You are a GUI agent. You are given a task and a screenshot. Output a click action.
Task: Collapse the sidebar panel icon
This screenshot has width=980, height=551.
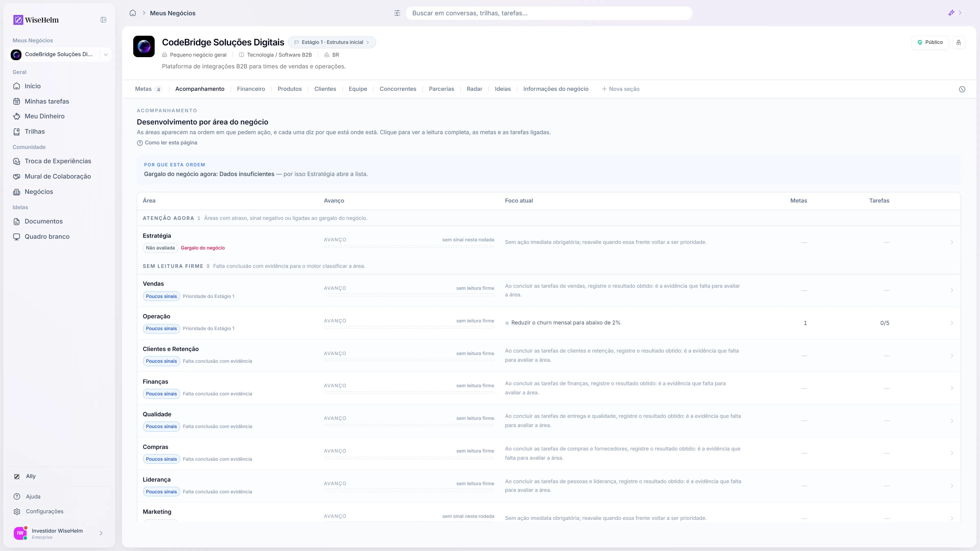[103, 20]
